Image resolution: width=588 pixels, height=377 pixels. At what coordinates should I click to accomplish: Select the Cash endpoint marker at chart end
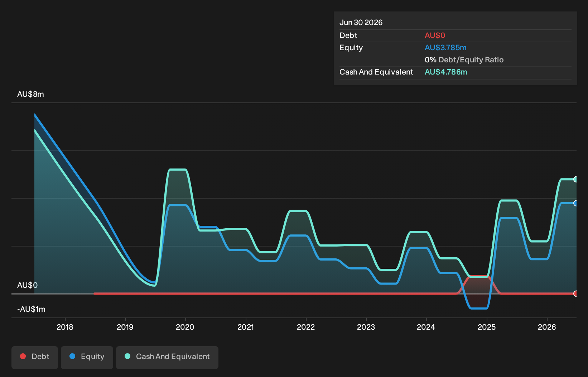click(575, 179)
